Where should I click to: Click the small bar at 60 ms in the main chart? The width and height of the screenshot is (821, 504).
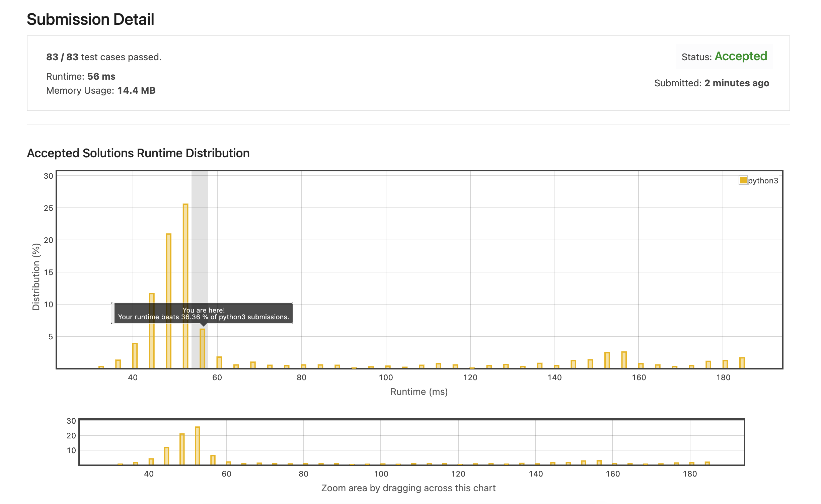pyautogui.click(x=219, y=362)
